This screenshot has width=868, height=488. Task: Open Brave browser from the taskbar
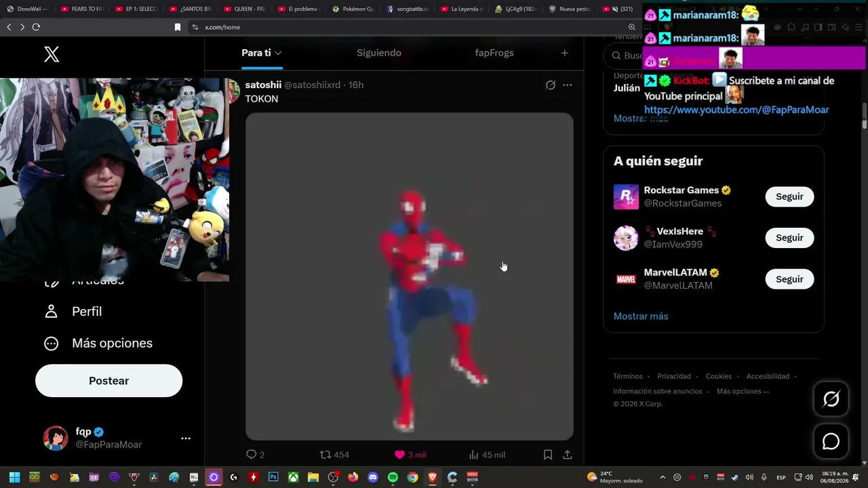pyautogui.click(x=432, y=477)
